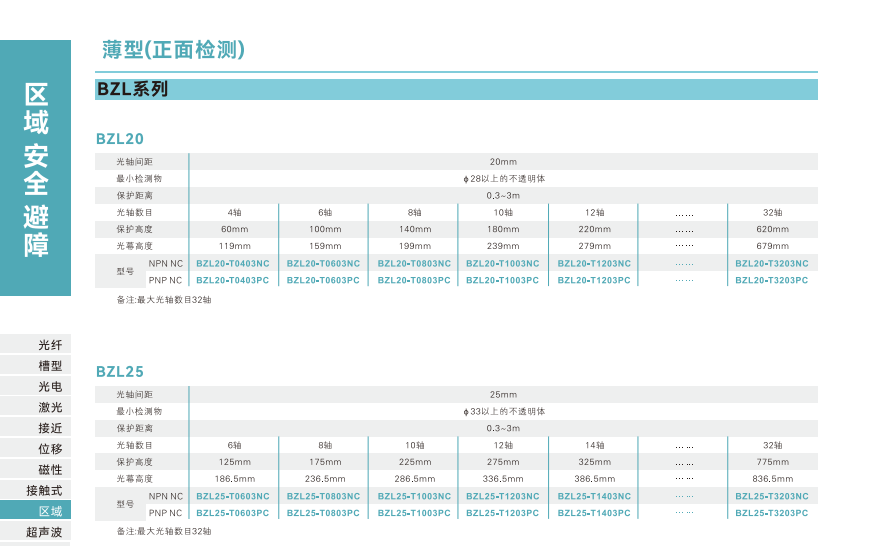
Task: Click the 区域安全避障 side banner
Action: [36, 170]
